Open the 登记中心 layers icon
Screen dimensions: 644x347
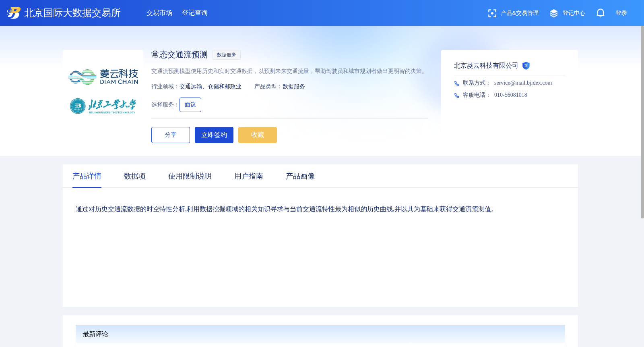[554, 13]
